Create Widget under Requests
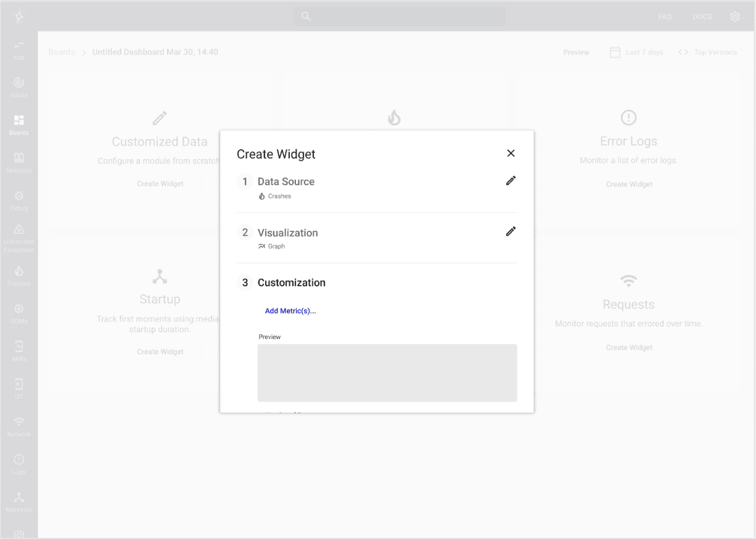 [x=629, y=348]
